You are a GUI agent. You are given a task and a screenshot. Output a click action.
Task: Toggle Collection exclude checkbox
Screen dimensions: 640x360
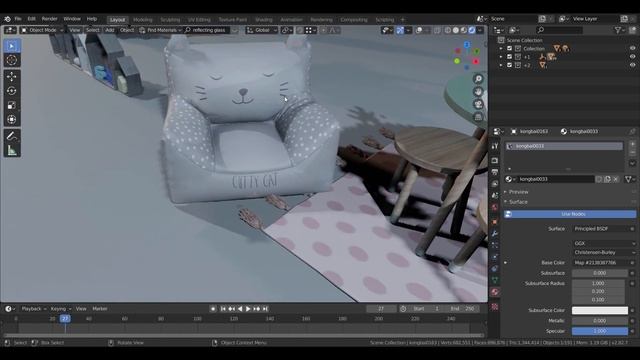pyautogui.click(x=509, y=49)
